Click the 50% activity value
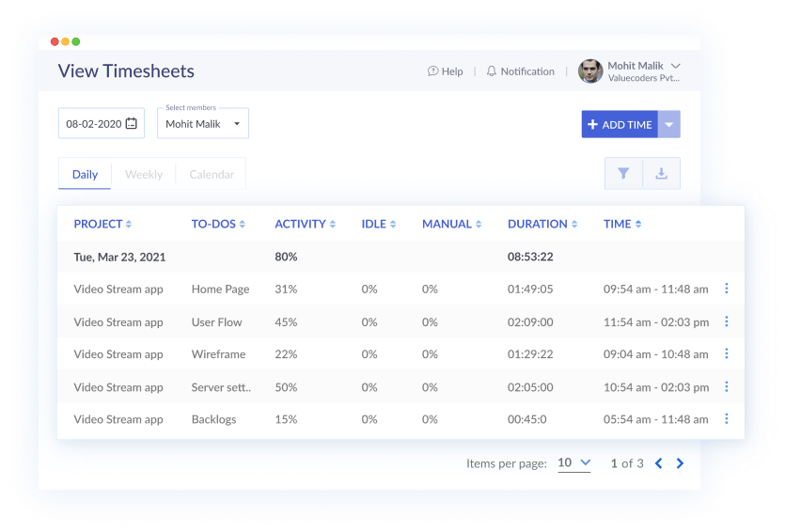Screen dimensions: 785x532 point(286,387)
